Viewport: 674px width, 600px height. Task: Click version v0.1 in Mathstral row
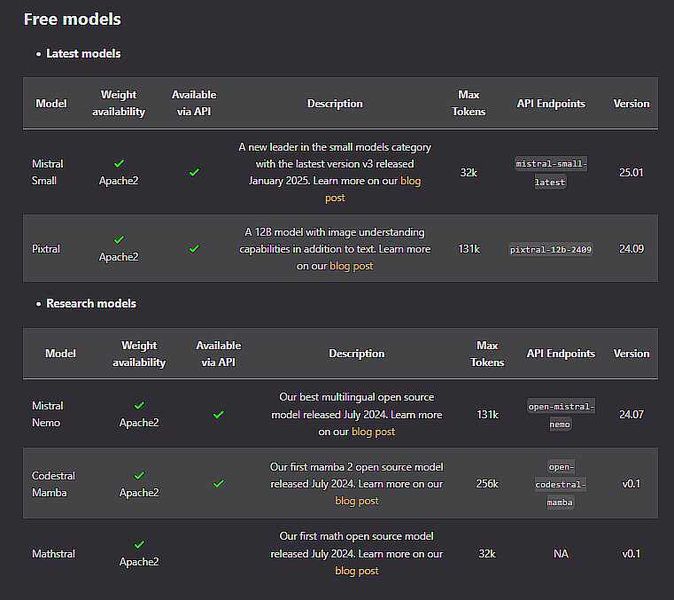[631, 554]
